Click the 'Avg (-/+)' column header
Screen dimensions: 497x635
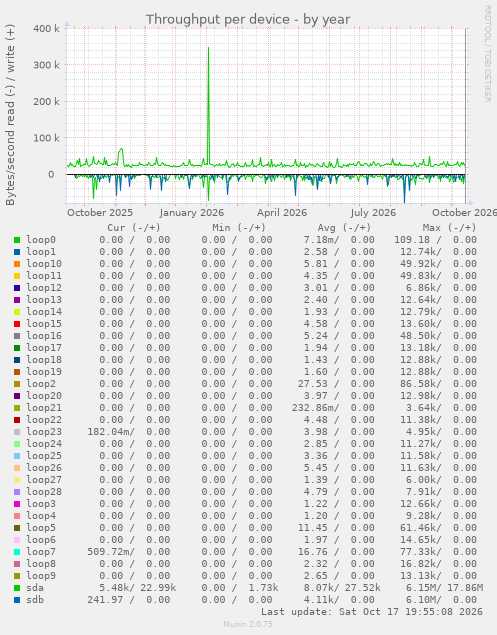[344, 228]
